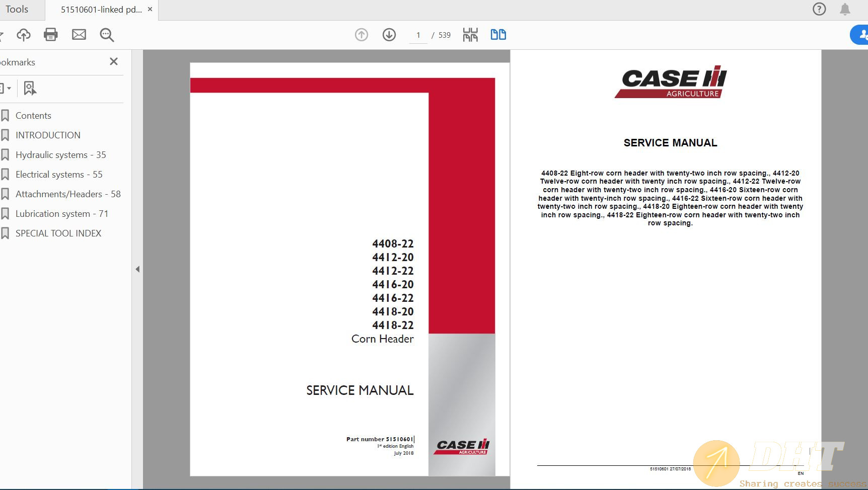
Task: Click the blue sign-in account icon
Action: pyautogui.click(x=857, y=35)
